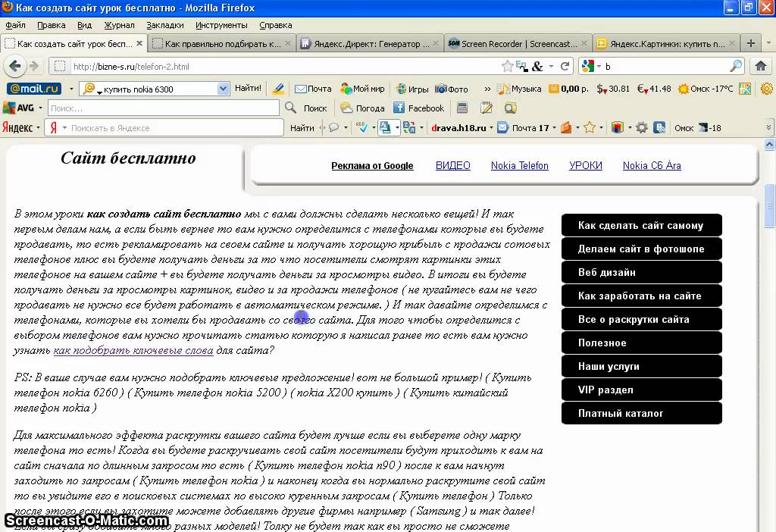The height and width of the screenshot is (532, 776).
Task: Click the vertical scrollbar thumb
Action: (769, 205)
